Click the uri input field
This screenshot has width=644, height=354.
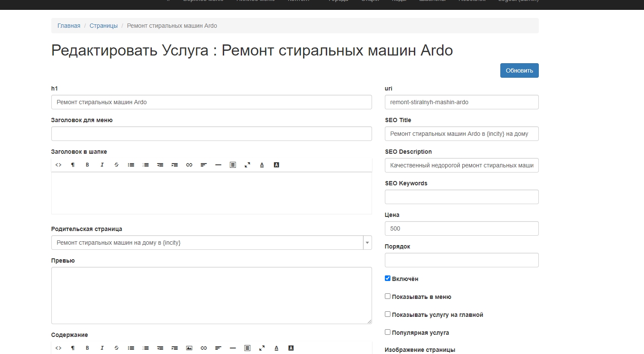point(462,102)
